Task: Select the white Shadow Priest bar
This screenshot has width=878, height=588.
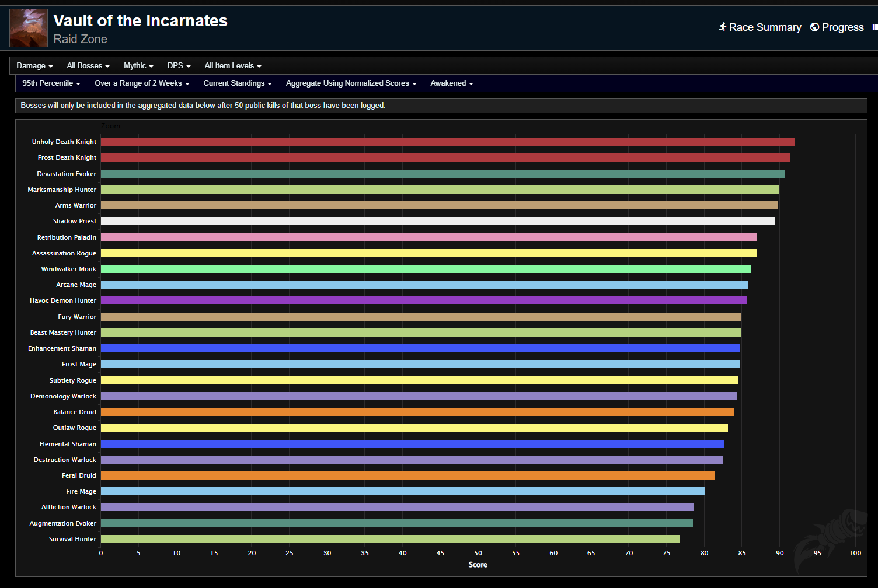Action: (x=437, y=221)
